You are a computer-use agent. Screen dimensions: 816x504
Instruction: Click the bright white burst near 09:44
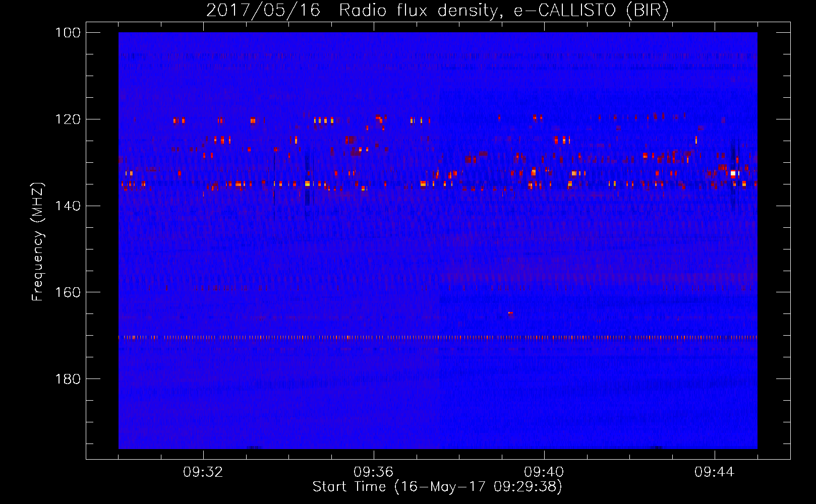coord(733,173)
